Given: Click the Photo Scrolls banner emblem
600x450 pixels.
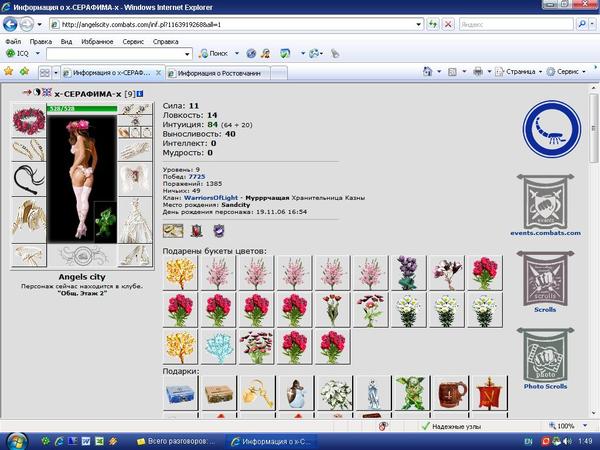Looking at the screenshot, I should pos(545,355).
